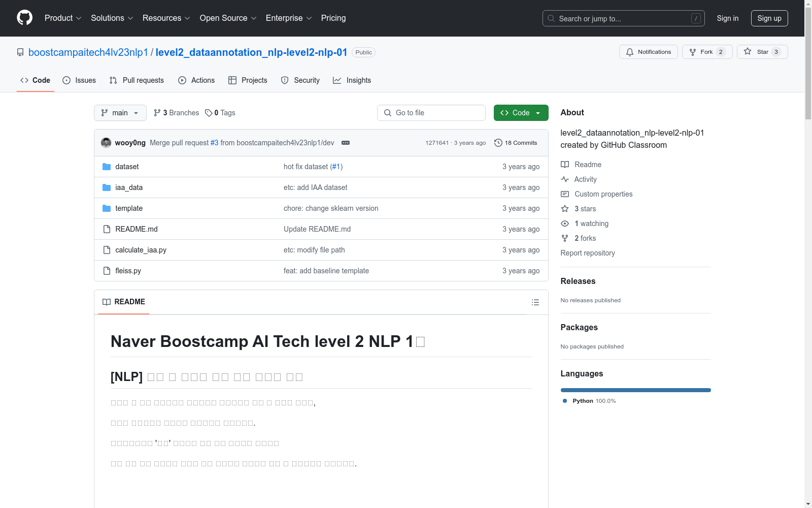Select the README tab in file viewer

click(124, 302)
